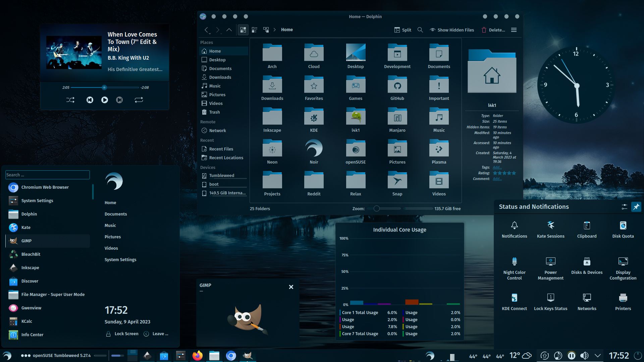Toggle Split view in Dolphin
The width and height of the screenshot is (644, 362).
pos(403,30)
